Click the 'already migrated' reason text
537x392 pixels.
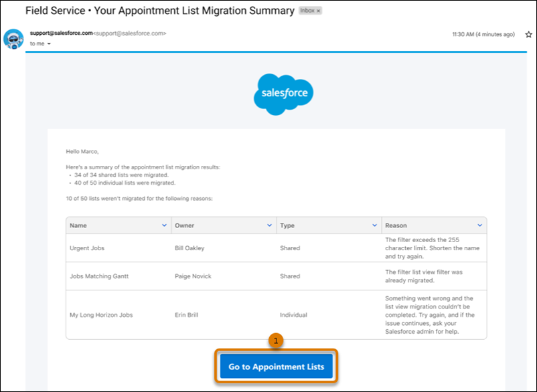(424, 276)
